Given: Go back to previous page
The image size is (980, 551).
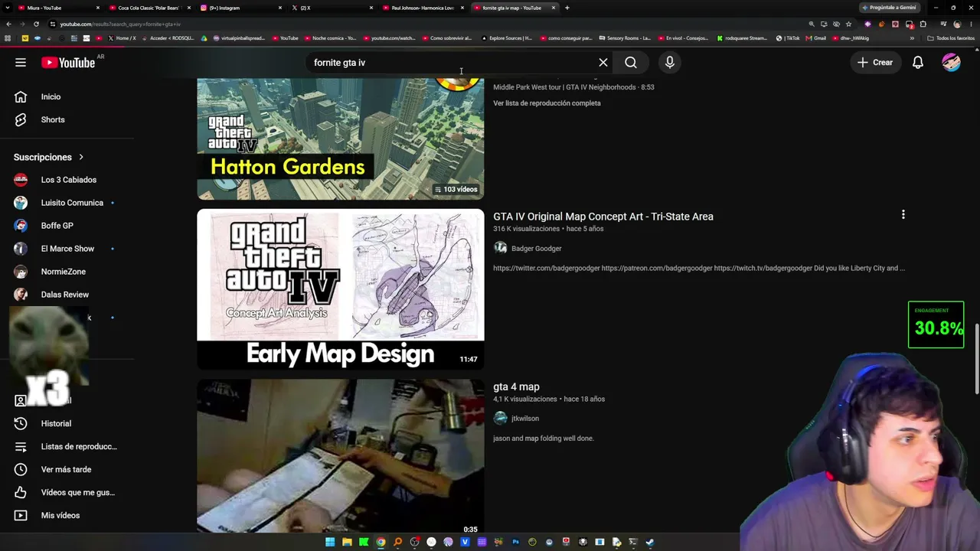Looking at the screenshot, I should click(x=8, y=24).
